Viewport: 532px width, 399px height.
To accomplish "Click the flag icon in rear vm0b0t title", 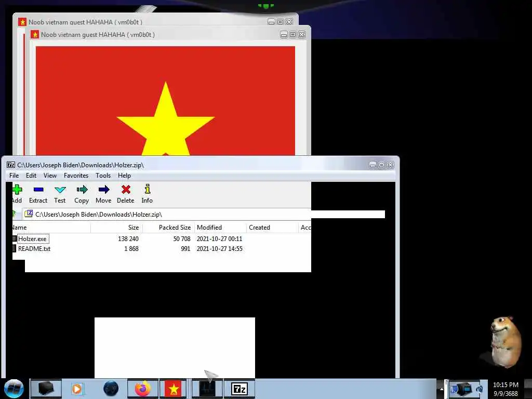I will click(22, 22).
